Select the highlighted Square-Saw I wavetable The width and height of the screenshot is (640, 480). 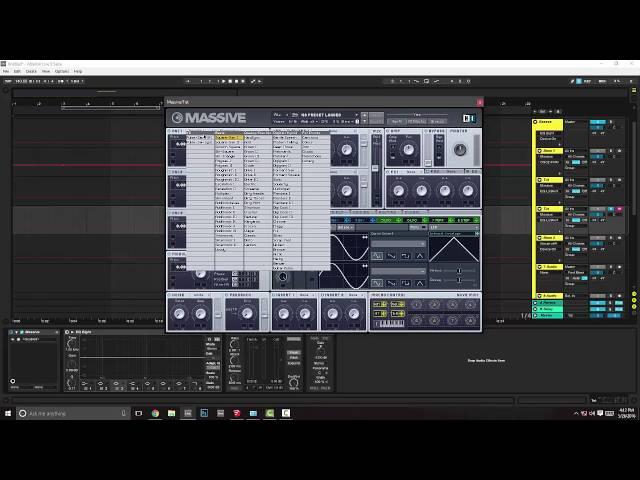(x=229, y=138)
